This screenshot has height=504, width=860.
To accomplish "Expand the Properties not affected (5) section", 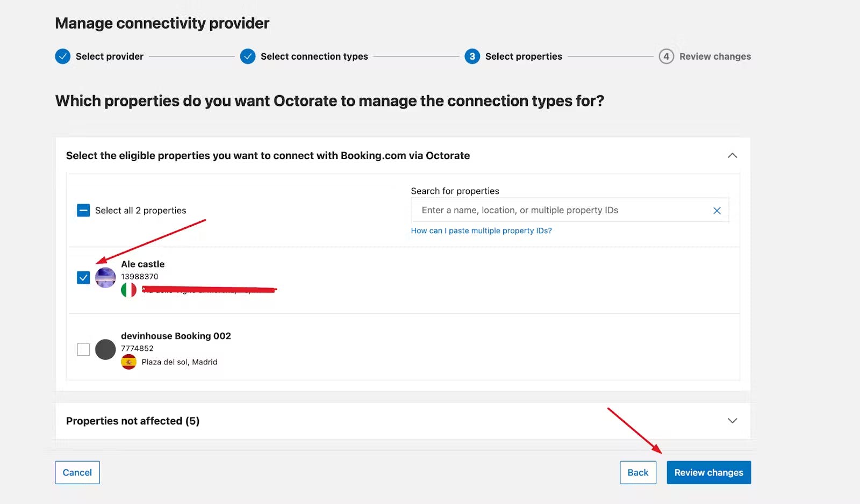I will 732,421.
